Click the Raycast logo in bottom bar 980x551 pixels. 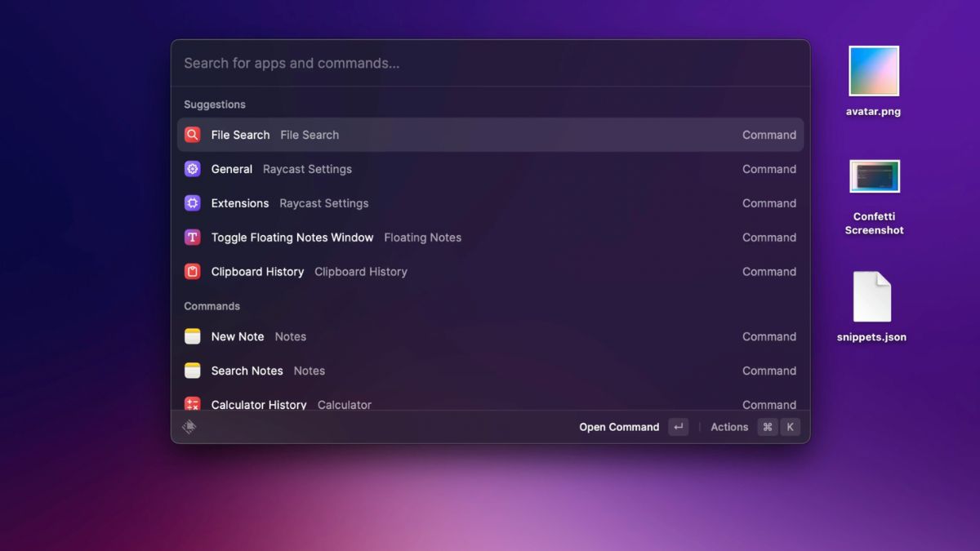[x=189, y=427]
